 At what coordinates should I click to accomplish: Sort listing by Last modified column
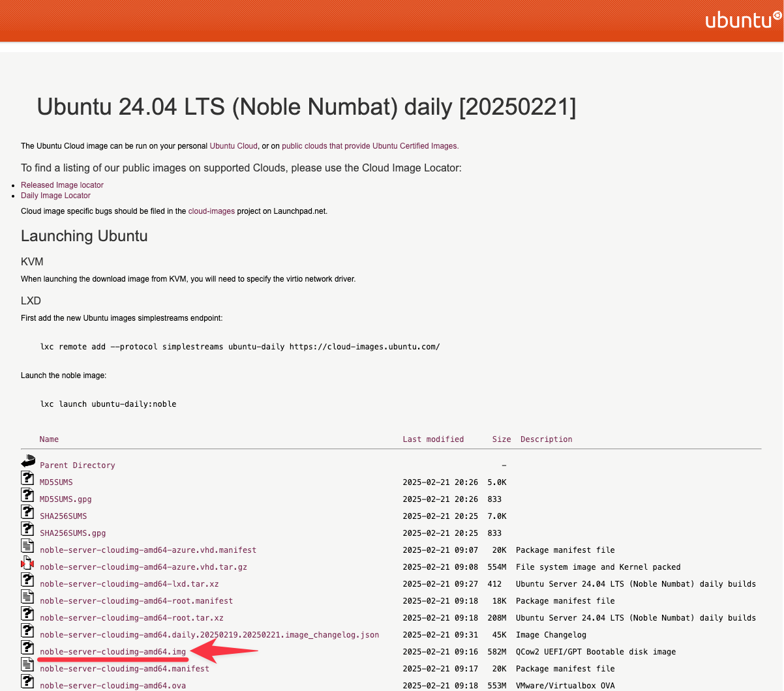point(433,439)
